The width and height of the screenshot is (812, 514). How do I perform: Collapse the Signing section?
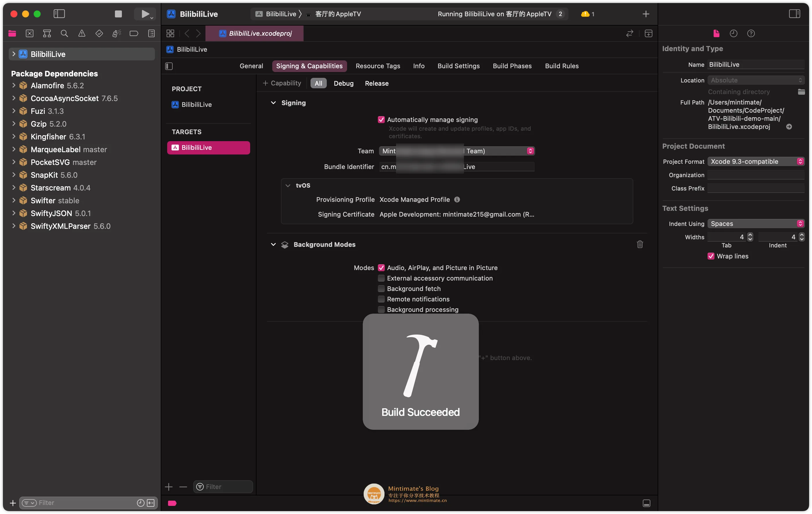click(x=273, y=103)
